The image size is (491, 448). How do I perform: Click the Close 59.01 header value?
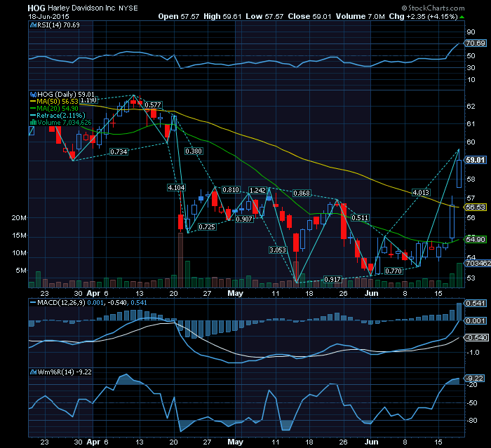[x=309, y=17]
